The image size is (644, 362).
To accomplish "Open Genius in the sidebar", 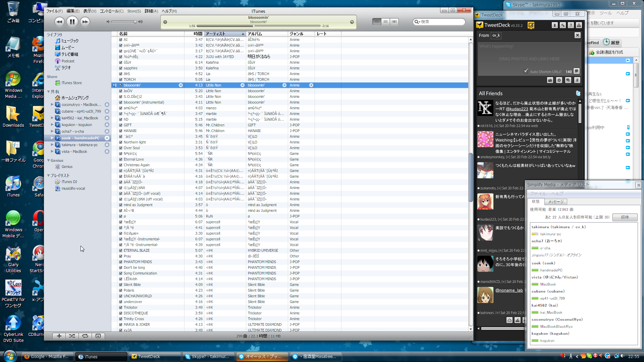I will 67,167.
